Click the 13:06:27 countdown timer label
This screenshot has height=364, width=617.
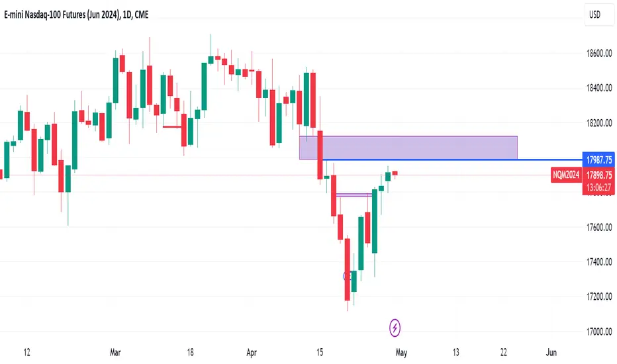(x=598, y=188)
